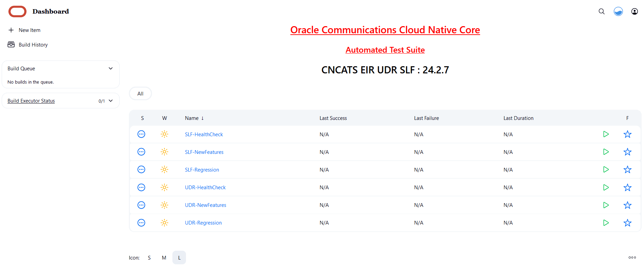Click Automated Test Suite heading
This screenshot has height=267, width=644.
(x=385, y=50)
